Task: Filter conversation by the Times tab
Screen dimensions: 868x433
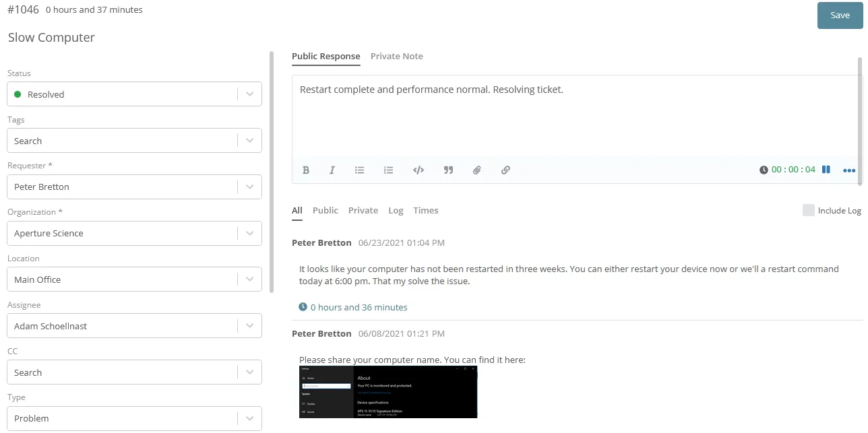Action: pos(425,210)
